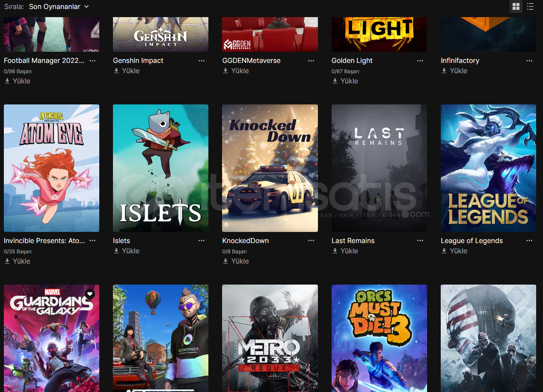543x392 pixels.
Task: Open the three-dot menu for Last Remains
Action: pos(420,241)
